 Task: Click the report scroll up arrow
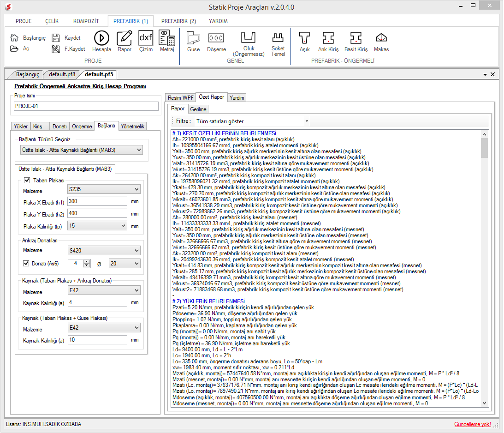(484, 134)
